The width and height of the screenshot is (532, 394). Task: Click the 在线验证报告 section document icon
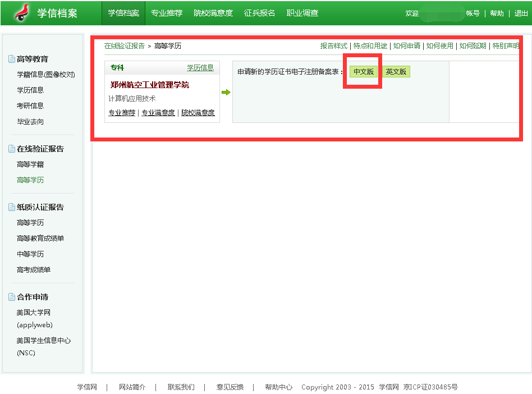tap(12, 149)
